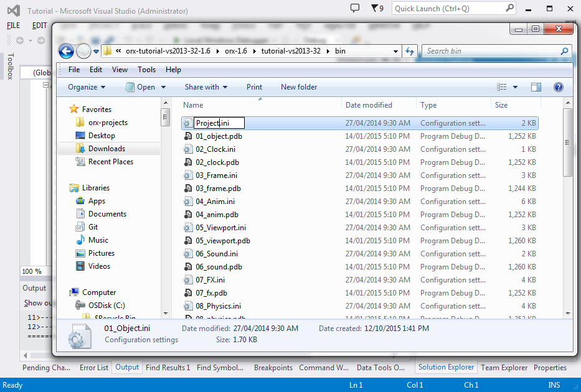
Task: Open the Tools menu in Explorer
Action: coord(146,70)
